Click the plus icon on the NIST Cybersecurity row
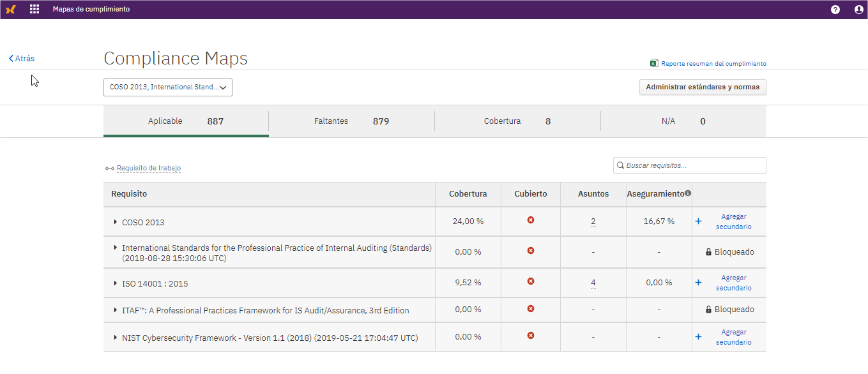The width and height of the screenshot is (868, 374). (698, 337)
